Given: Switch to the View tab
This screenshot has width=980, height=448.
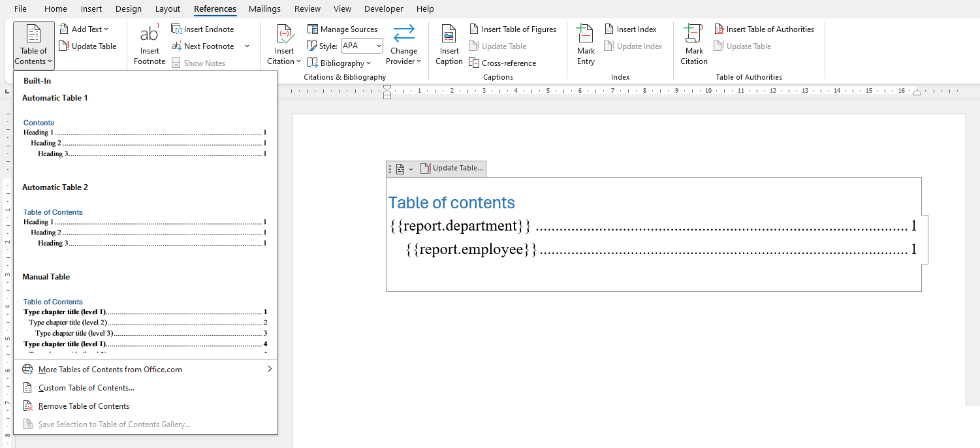Looking at the screenshot, I should 342,9.
